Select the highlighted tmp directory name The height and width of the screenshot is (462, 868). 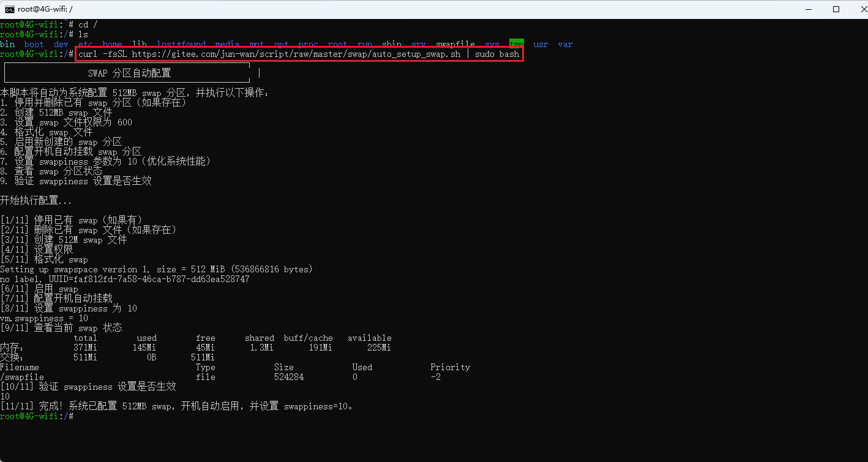point(517,43)
